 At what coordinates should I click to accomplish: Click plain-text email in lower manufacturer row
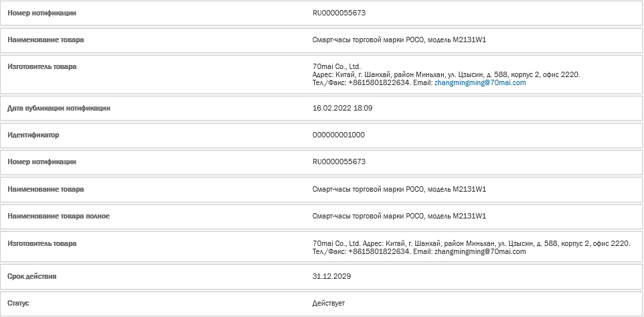tap(480, 251)
